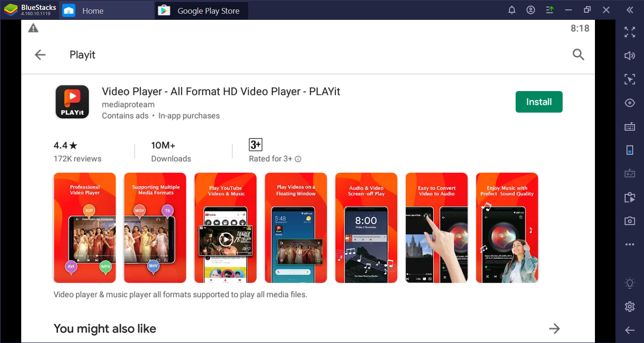Install the PLAYit video player app
This screenshot has height=343, width=644.
(539, 102)
